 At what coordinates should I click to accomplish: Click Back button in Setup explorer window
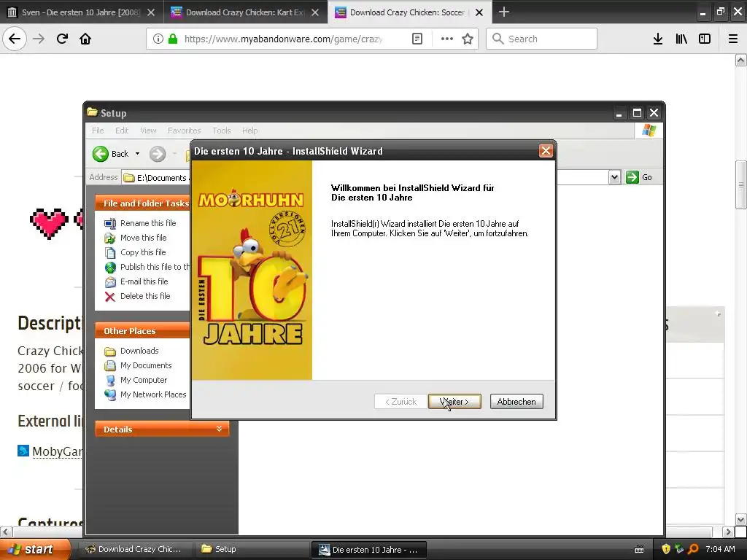click(111, 154)
